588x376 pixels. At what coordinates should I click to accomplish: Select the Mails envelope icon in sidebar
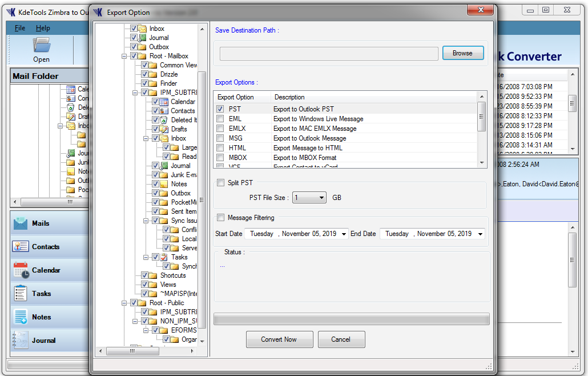click(x=21, y=223)
